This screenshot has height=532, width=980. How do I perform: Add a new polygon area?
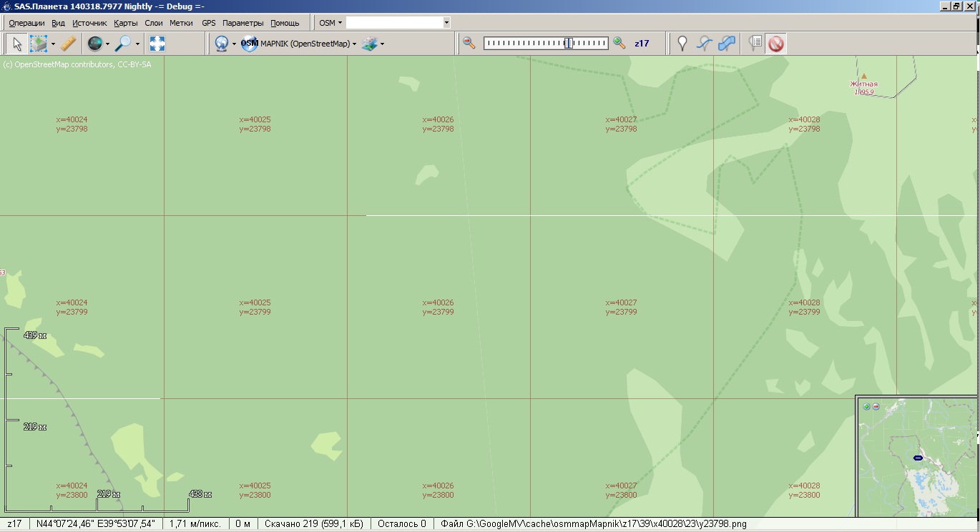(x=727, y=44)
